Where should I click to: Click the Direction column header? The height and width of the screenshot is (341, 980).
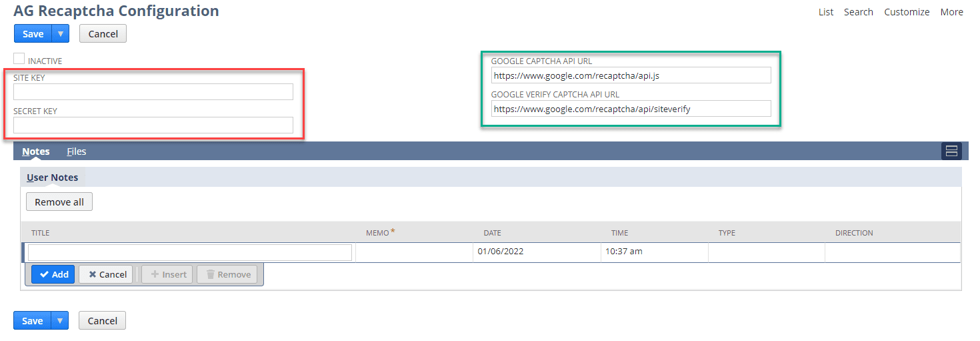click(x=854, y=233)
